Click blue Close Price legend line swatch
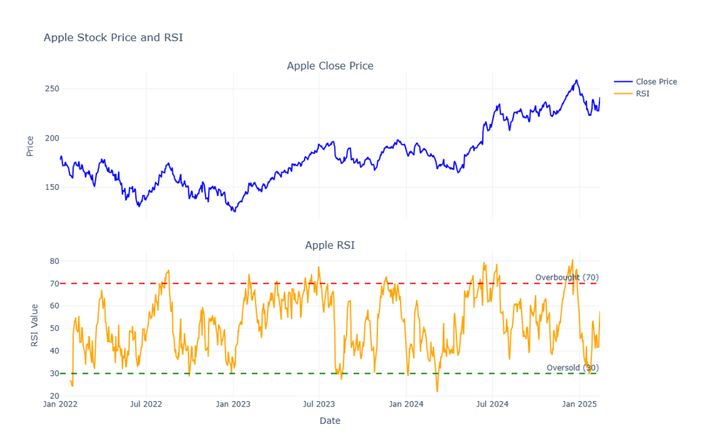Image resolution: width=720 pixels, height=446 pixels. click(x=623, y=81)
